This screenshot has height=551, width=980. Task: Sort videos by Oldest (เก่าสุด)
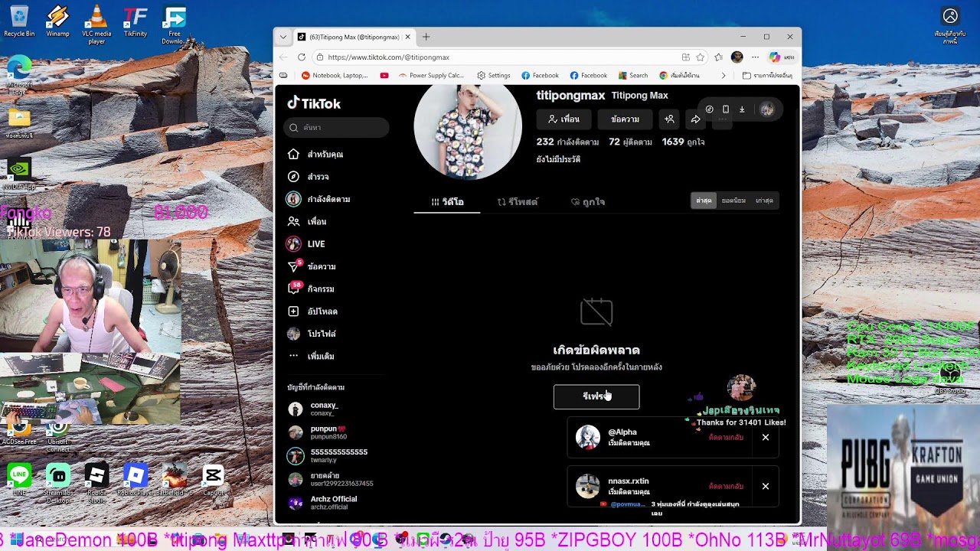point(764,201)
